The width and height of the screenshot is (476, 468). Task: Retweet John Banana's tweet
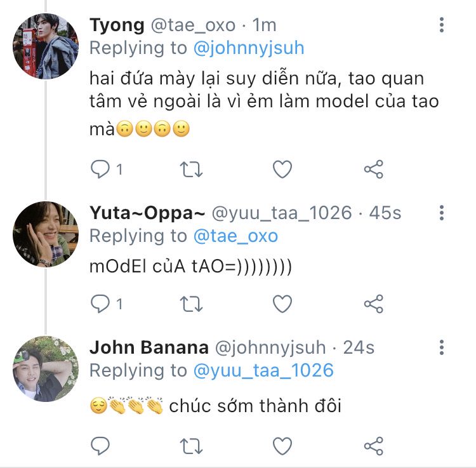pos(192,446)
